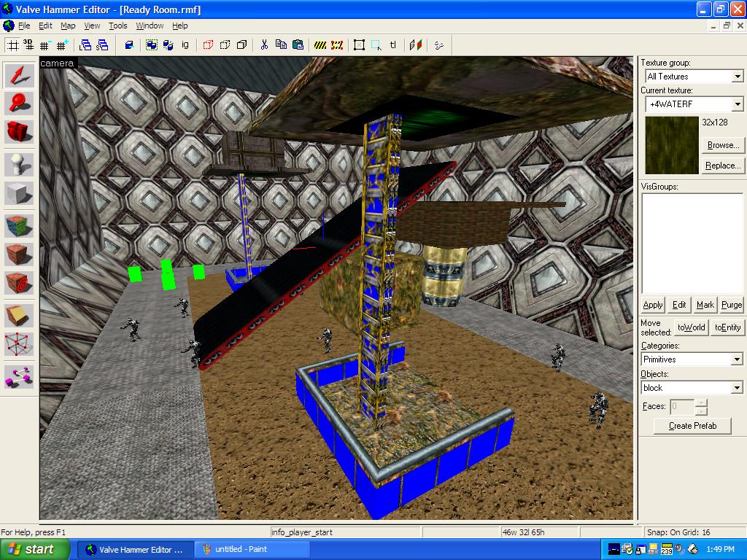747x560 pixels.
Task: Click inside the VisGroups list box
Action: click(692, 244)
